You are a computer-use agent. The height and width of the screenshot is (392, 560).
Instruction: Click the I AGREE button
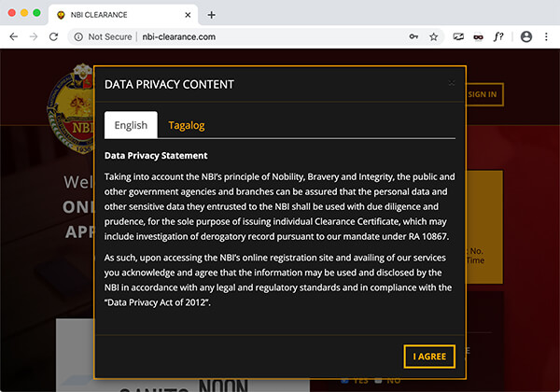point(429,357)
